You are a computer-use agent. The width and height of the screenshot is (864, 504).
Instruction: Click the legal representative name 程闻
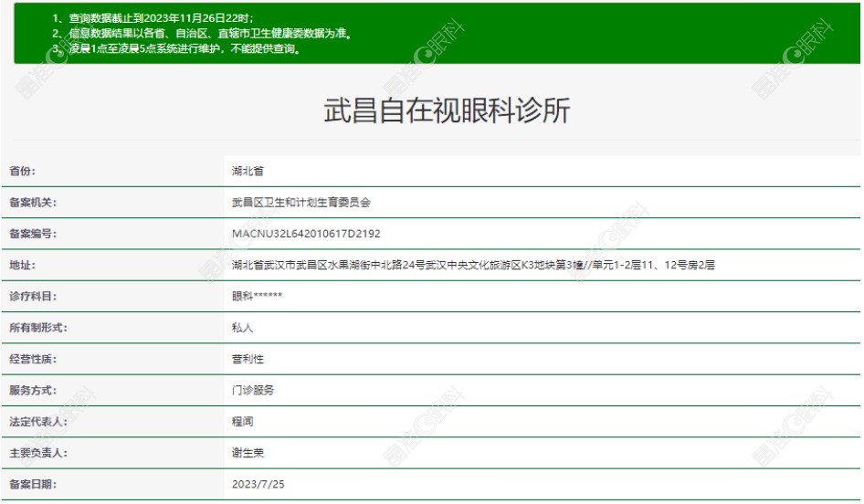click(242, 422)
